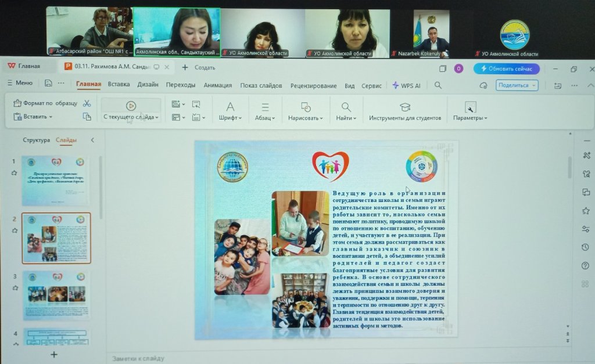Click the Поделиться share button
The image size is (595, 364).
tap(517, 85)
